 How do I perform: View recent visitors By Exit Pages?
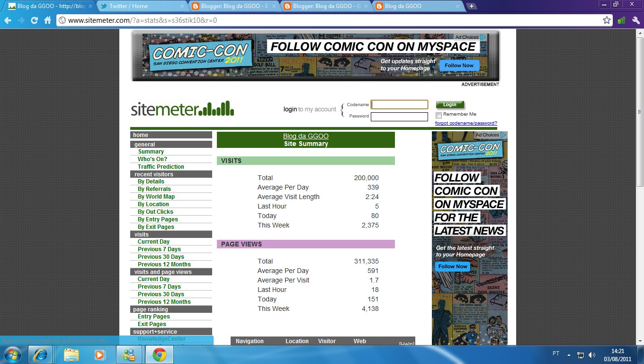click(x=156, y=227)
